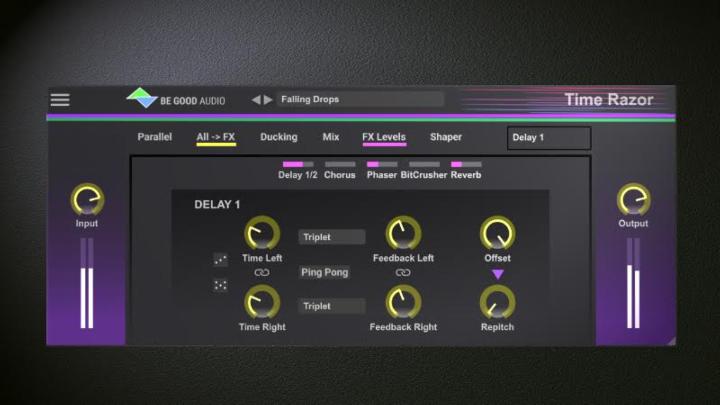Click the Time Right knob

tap(262, 302)
